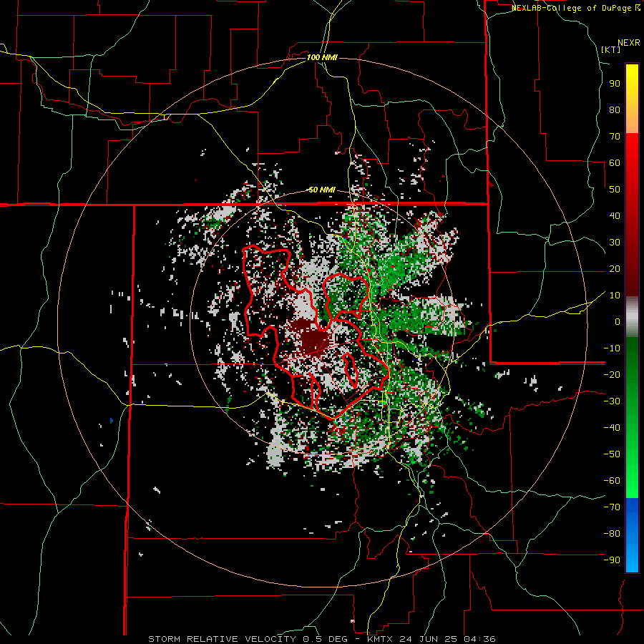Select the -30 tick label on velocity scale
The width and height of the screenshot is (644, 644).
[612, 401]
